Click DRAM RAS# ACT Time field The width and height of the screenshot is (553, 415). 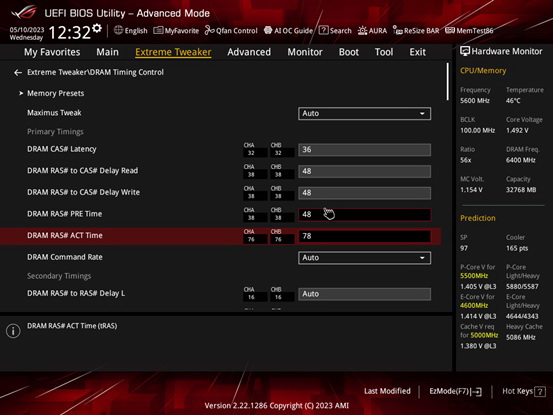(x=364, y=236)
